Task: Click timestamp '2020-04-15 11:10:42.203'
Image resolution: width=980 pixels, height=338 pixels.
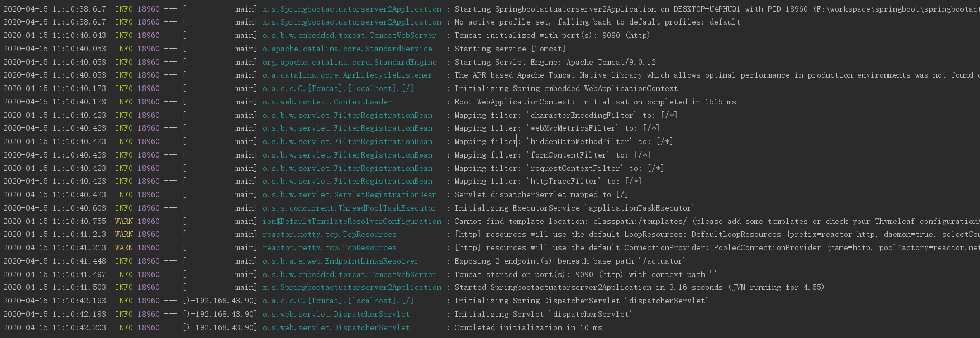Action: [x=55, y=328]
